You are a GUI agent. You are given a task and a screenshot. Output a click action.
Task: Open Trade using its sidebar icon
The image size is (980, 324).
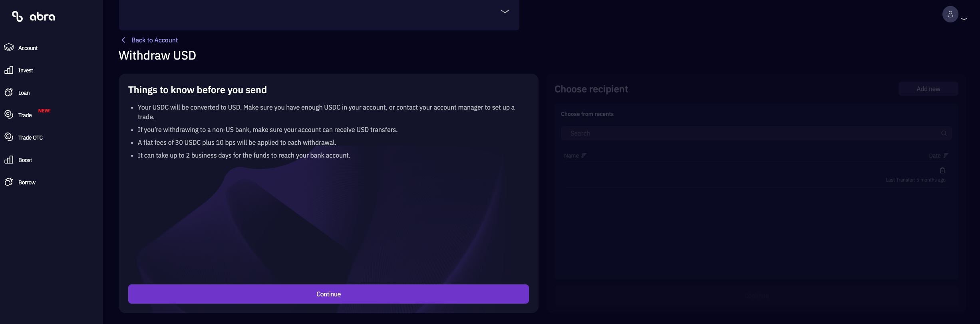click(9, 115)
